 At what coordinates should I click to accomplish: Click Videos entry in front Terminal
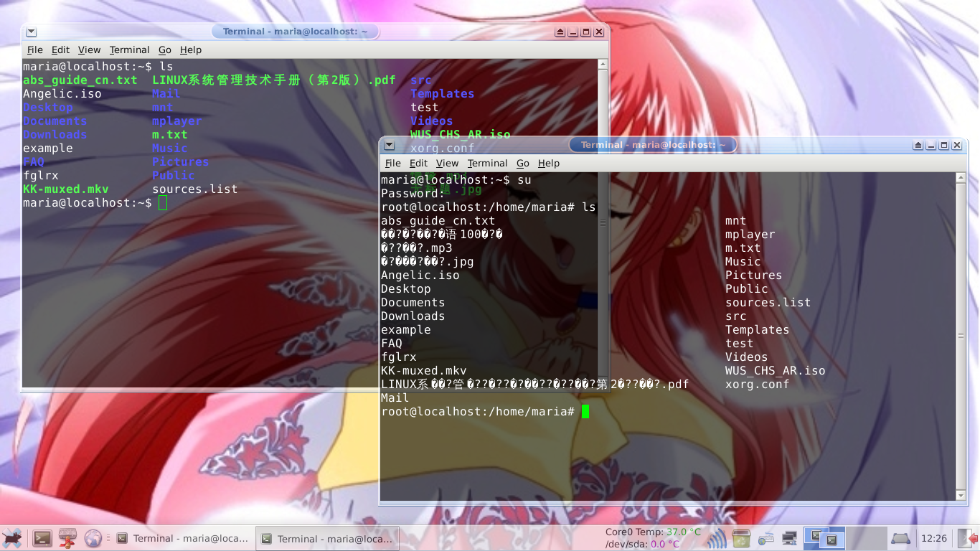coord(746,357)
